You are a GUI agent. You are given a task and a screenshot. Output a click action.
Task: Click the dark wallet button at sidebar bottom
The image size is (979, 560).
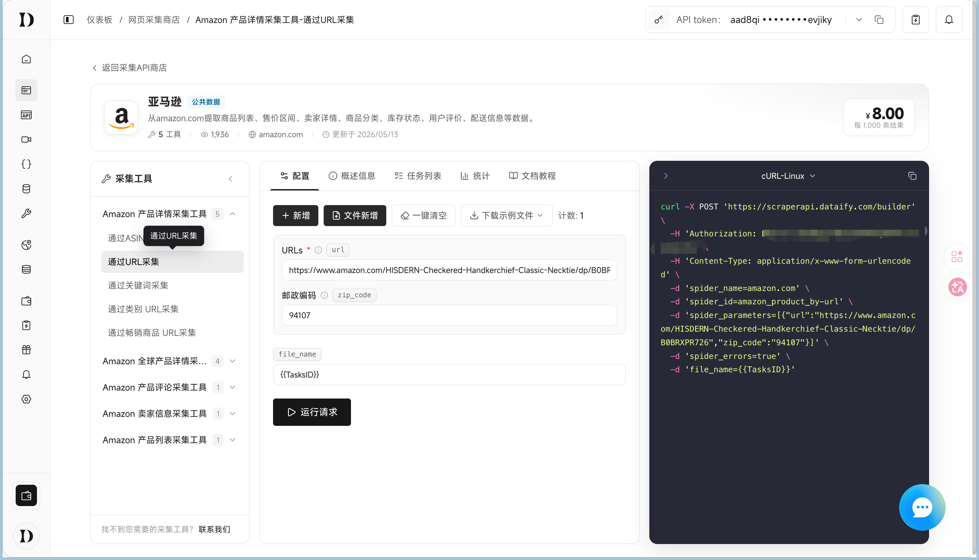tap(26, 496)
